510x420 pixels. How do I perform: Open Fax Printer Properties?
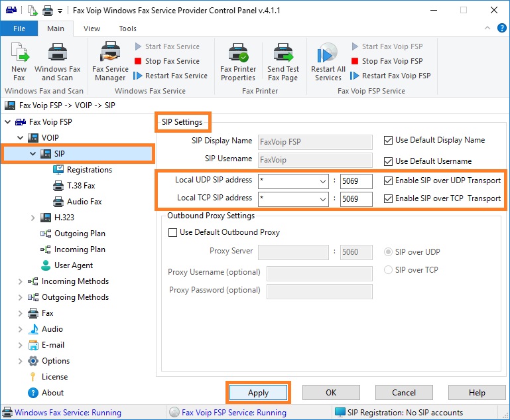[238, 62]
